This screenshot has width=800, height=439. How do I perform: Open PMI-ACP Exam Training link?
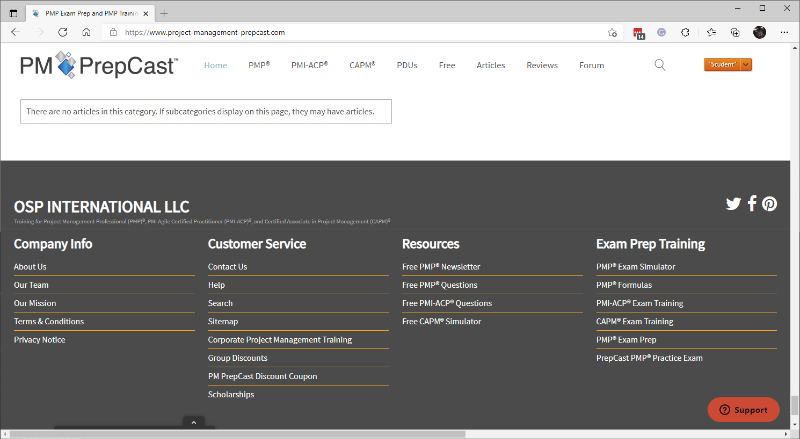click(x=640, y=303)
